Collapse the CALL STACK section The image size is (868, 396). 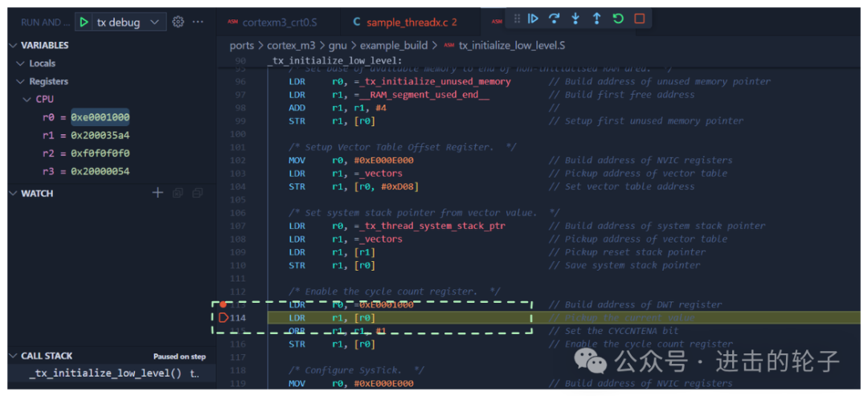(14, 356)
